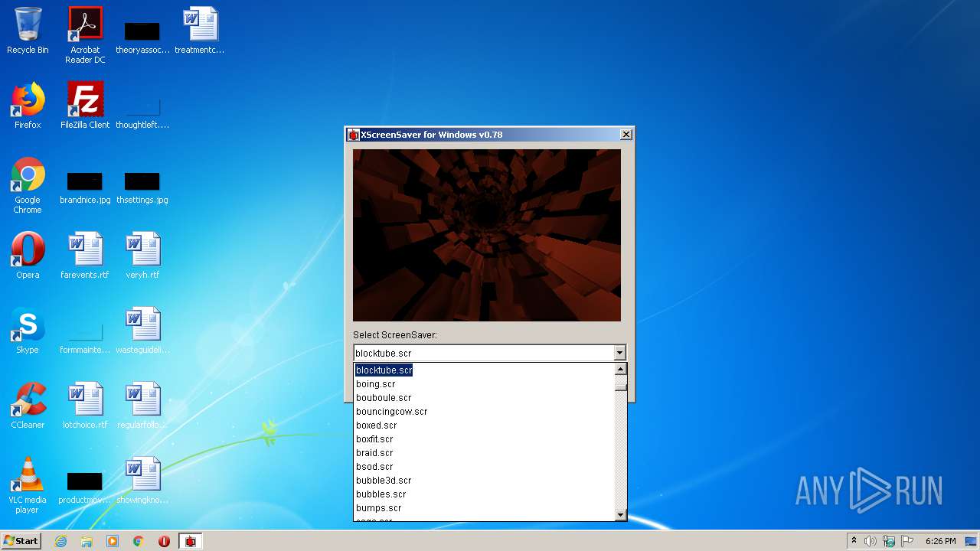Click the screensaver list scroll-up arrow
Viewport: 980px width, 551px height.
[621, 370]
